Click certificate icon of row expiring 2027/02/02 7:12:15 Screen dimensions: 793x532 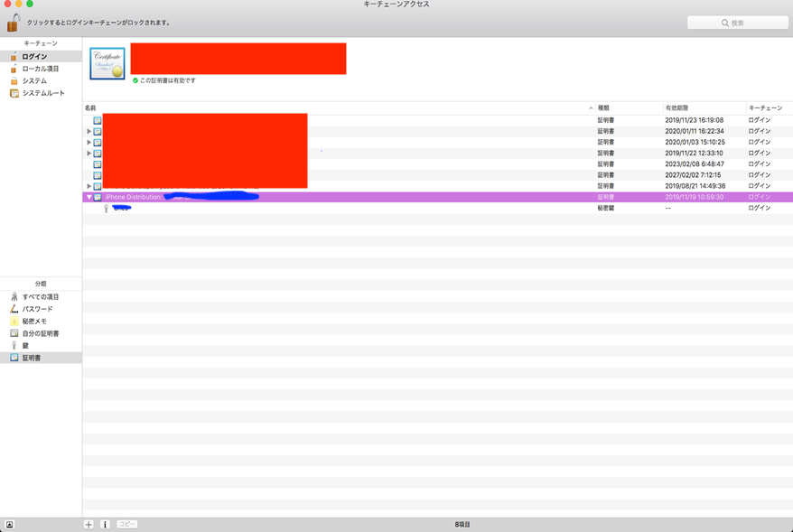[x=98, y=175]
